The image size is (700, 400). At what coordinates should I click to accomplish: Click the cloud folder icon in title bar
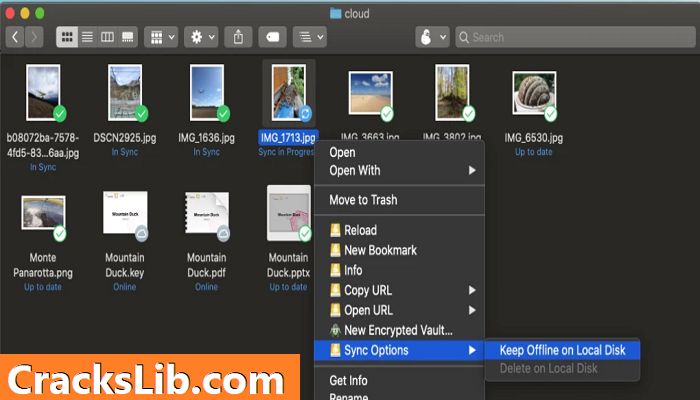point(335,13)
